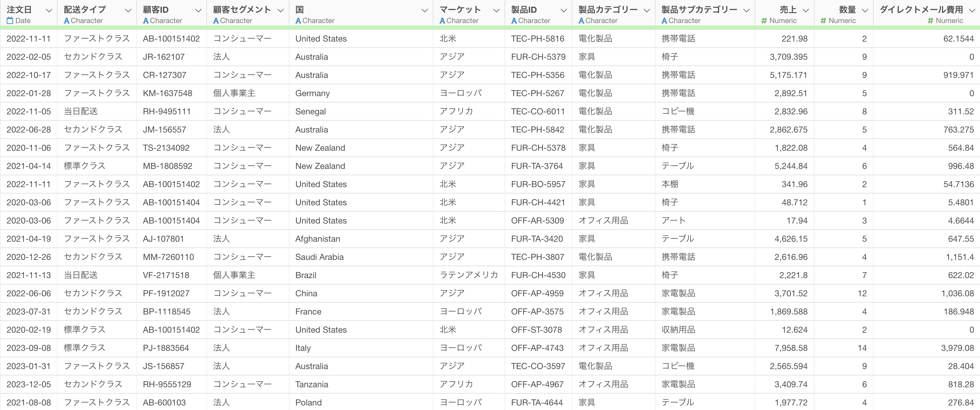The width and height of the screenshot is (980, 410).
Task: Click the customer ID cell CR-127307
Action: click(164, 75)
